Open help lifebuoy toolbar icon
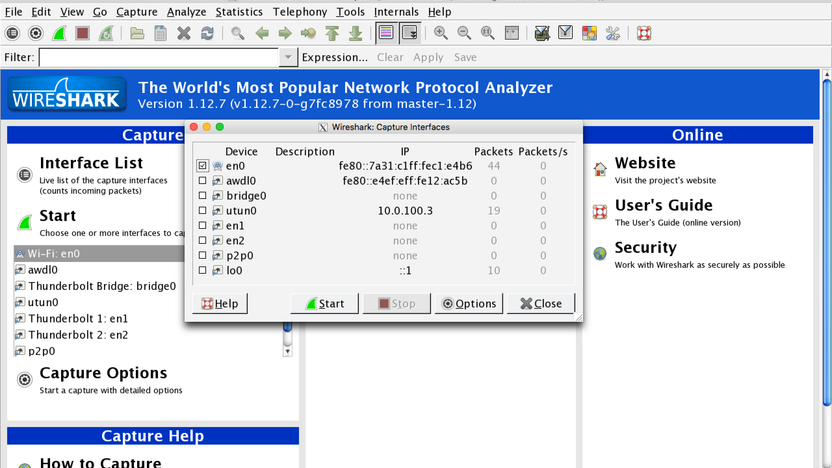 pyautogui.click(x=644, y=33)
